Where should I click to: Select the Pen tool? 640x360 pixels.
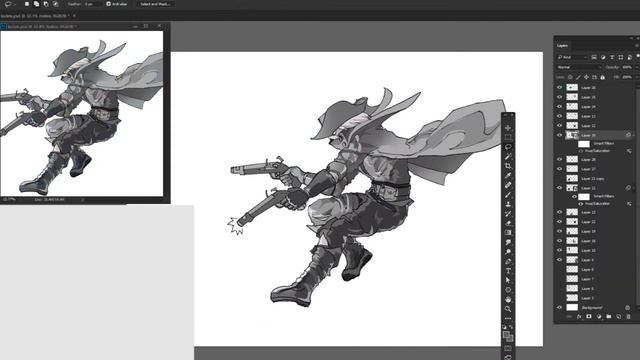pyautogui.click(x=508, y=261)
